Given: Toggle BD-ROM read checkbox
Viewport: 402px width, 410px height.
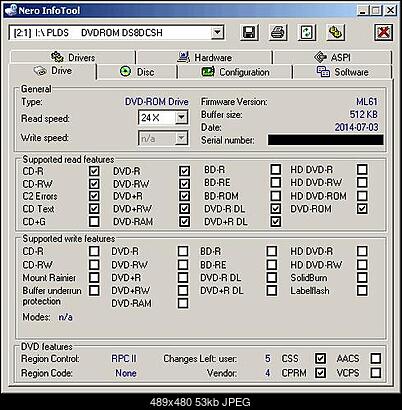Looking at the screenshot, I should tap(275, 196).
